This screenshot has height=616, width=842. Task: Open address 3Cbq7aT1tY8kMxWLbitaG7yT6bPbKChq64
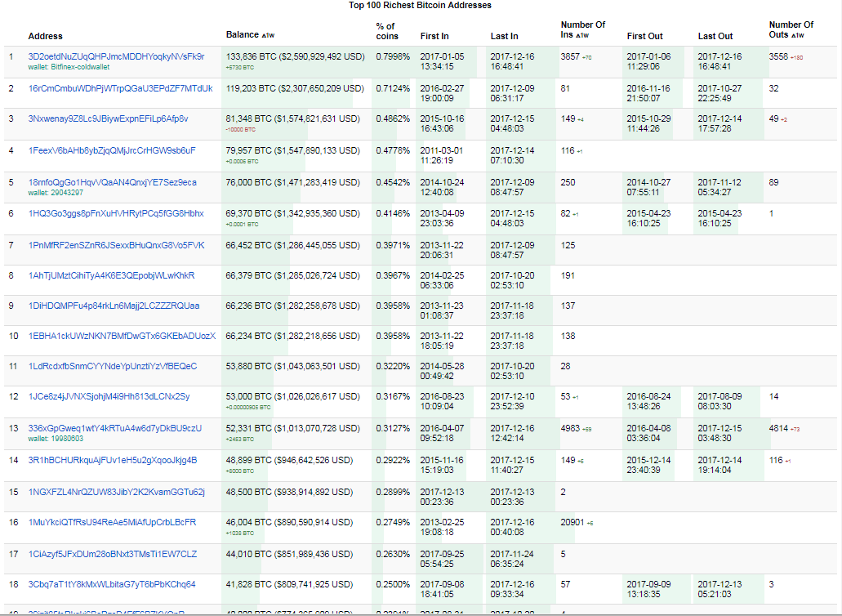112,584
